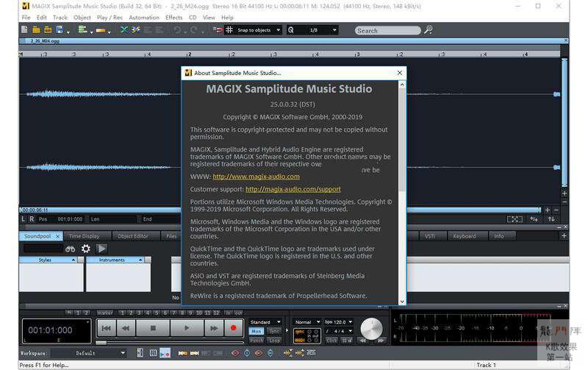Open the Play / Rec menu
The image size is (588, 370).
pyautogui.click(x=110, y=17)
